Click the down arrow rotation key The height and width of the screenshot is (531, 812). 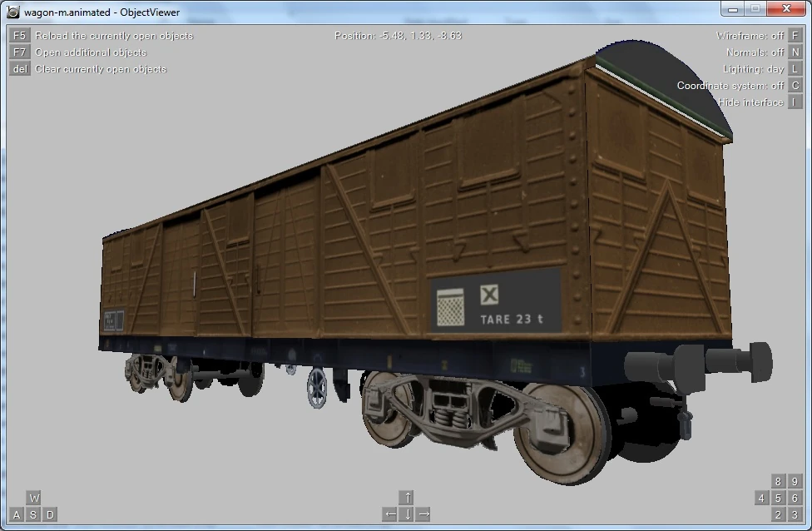coord(407,514)
